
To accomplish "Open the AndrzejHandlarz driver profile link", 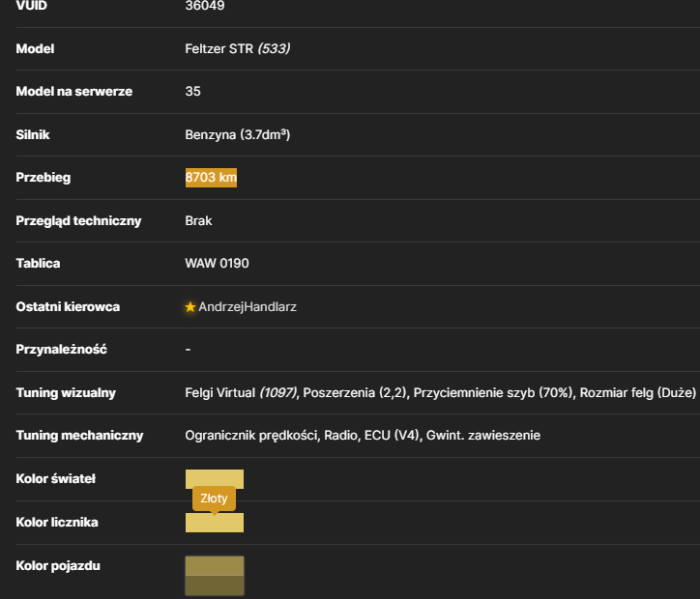I will [x=248, y=307].
